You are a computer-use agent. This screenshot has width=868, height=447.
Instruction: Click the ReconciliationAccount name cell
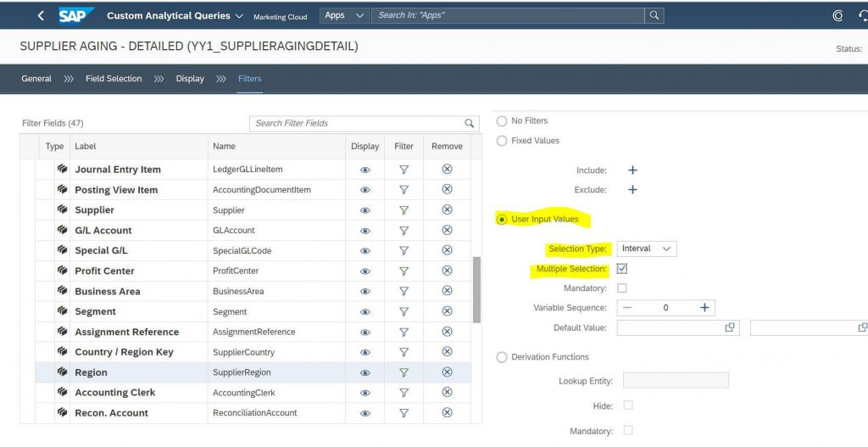tap(254, 413)
